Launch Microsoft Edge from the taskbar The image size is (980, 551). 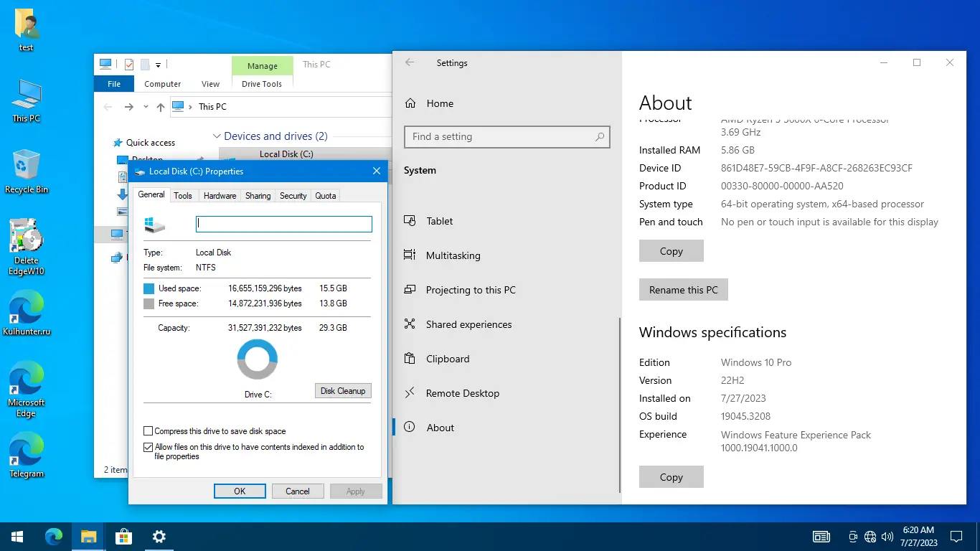[53, 537]
